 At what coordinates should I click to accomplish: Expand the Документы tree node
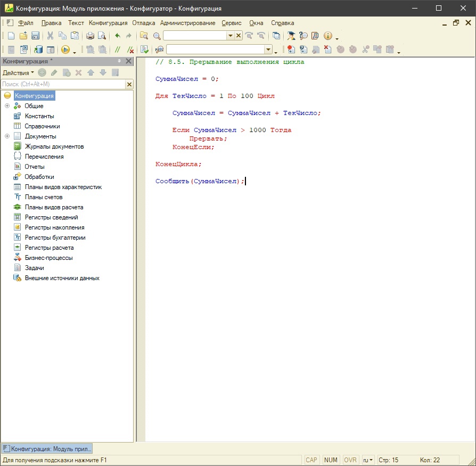click(x=7, y=136)
